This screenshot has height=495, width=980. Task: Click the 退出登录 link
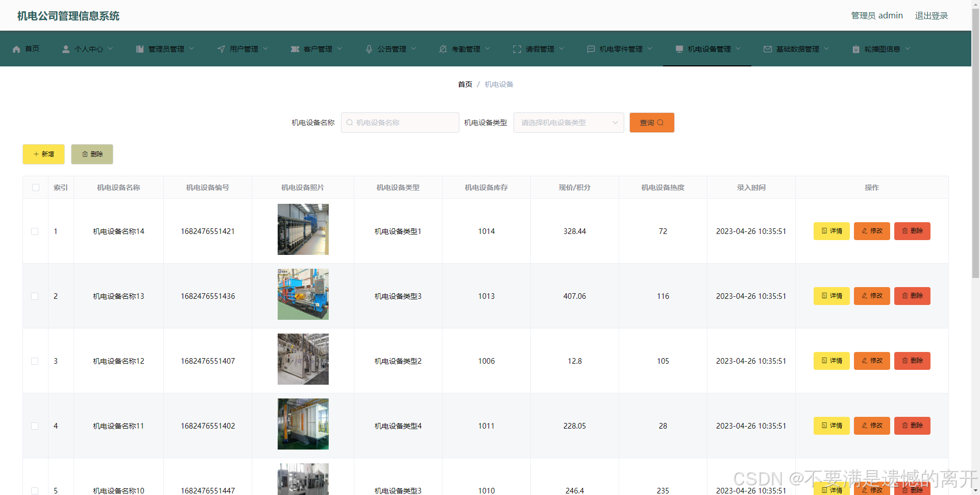[x=931, y=16]
